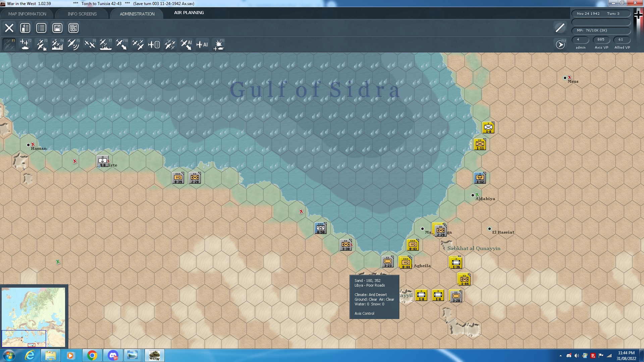Select F5 air reconnaissance directive
The image size is (644, 362).
tap(73, 44)
